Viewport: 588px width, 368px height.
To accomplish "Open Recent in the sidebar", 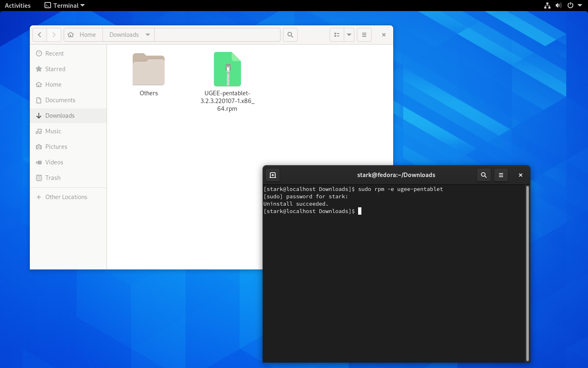I will pyautogui.click(x=68, y=54).
